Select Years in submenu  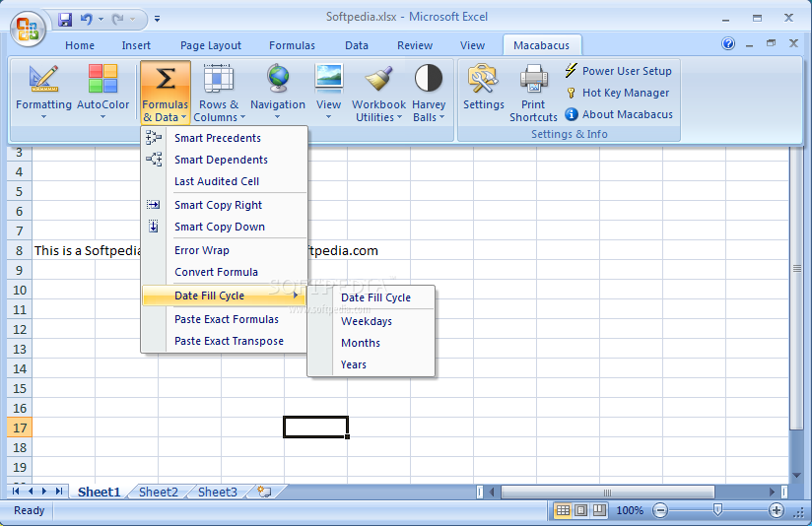coord(371,365)
